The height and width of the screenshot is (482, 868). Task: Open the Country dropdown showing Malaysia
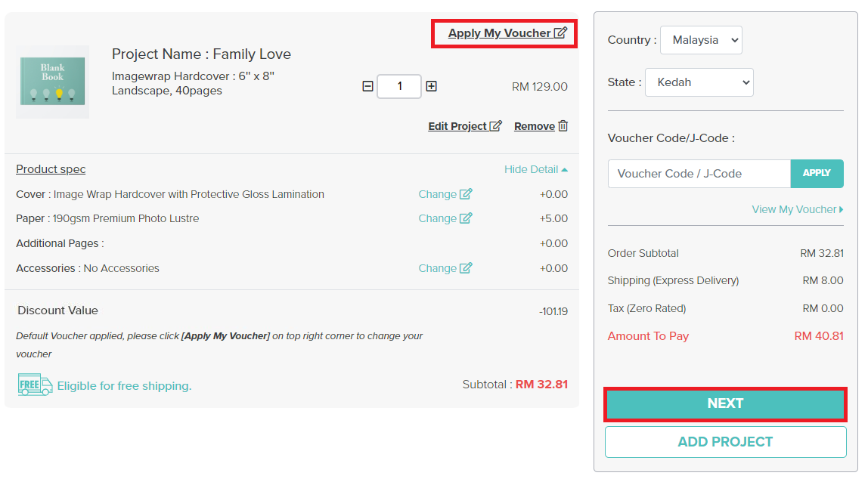[701, 40]
